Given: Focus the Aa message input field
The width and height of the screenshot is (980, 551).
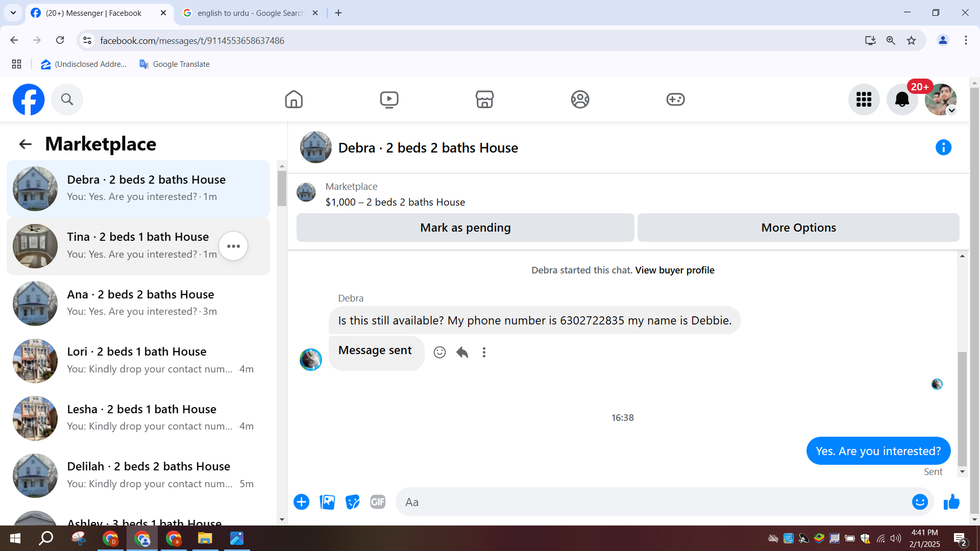Looking at the screenshot, I should click(653, 502).
